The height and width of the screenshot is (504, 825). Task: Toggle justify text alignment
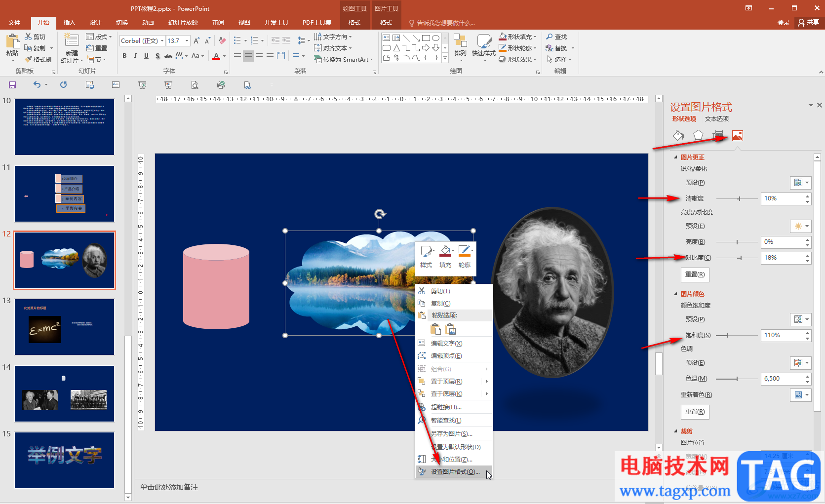pos(270,56)
